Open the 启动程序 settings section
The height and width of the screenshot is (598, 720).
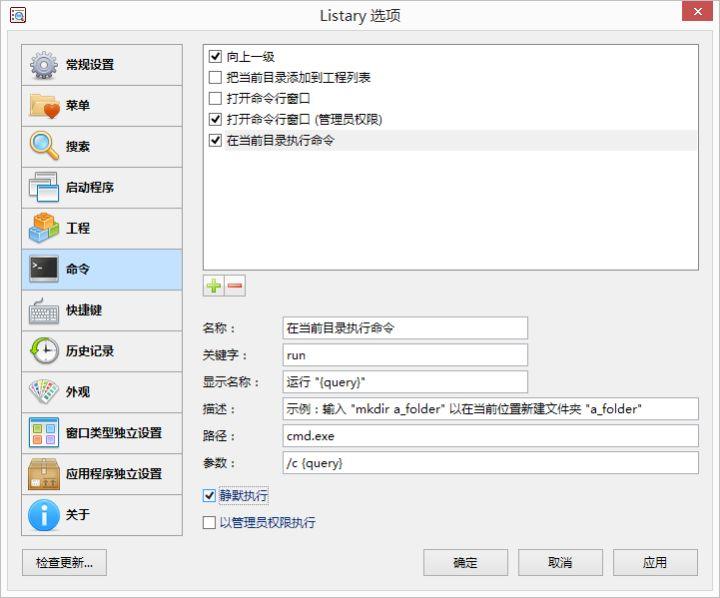point(101,187)
